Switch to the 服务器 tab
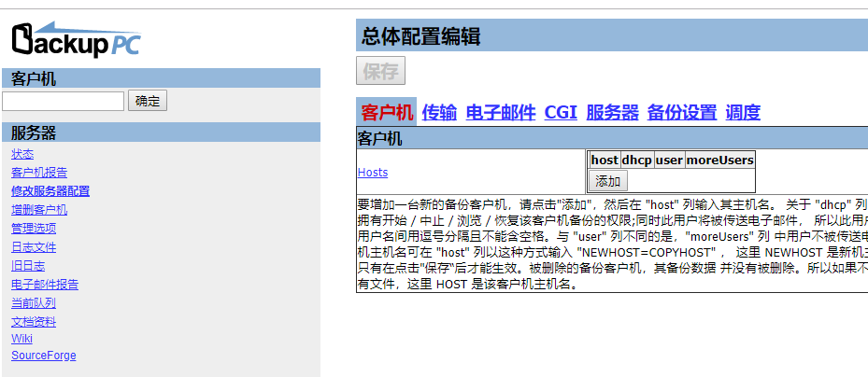 [612, 113]
